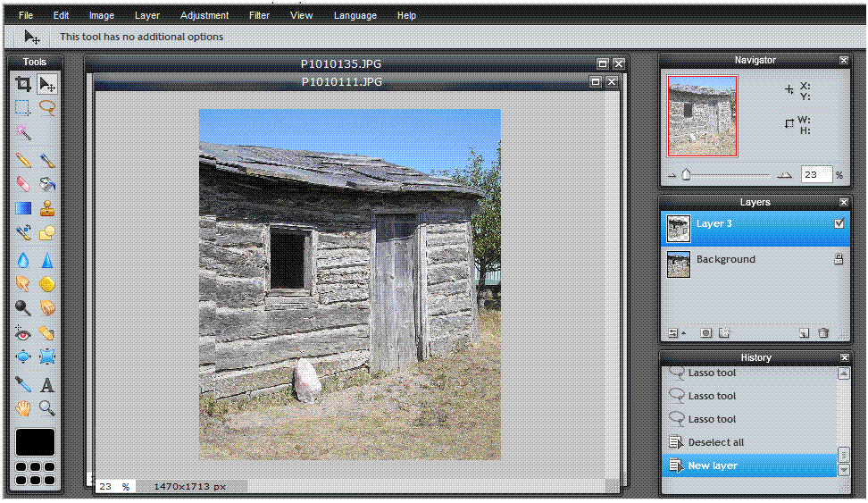
Task: Select the Lasso tool in Tools panel
Action: pyautogui.click(x=47, y=108)
